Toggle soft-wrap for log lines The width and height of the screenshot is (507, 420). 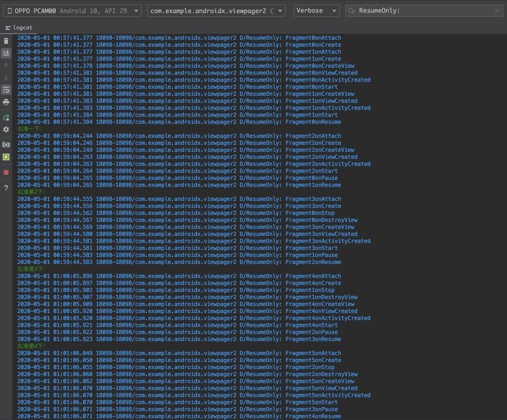[x=6, y=90]
